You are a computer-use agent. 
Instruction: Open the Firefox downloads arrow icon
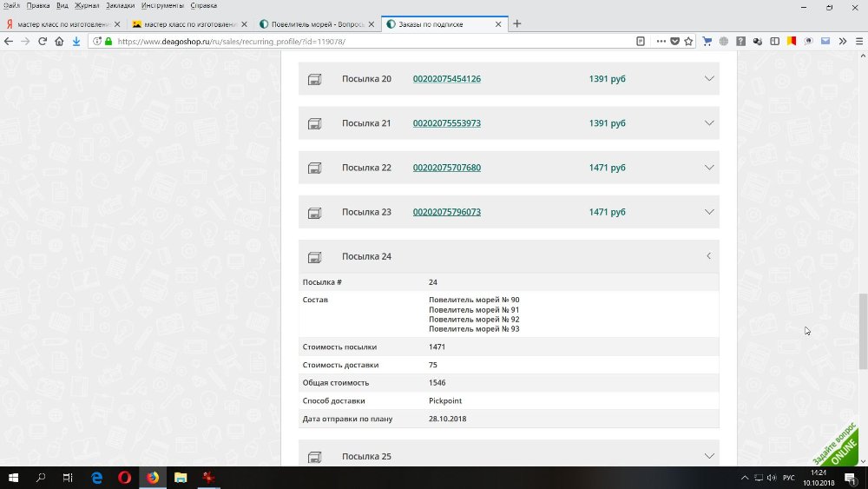(x=76, y=41)
